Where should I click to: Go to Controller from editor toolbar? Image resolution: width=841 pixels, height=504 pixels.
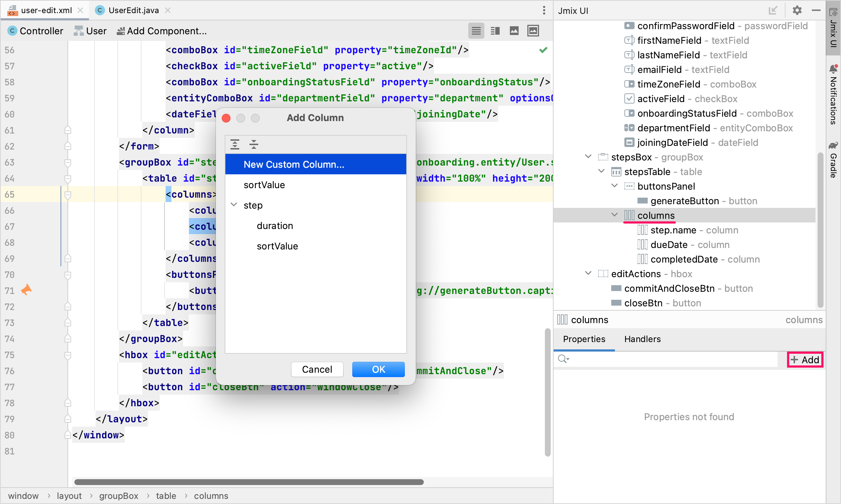pyautogui.click(x=35, y=31)
